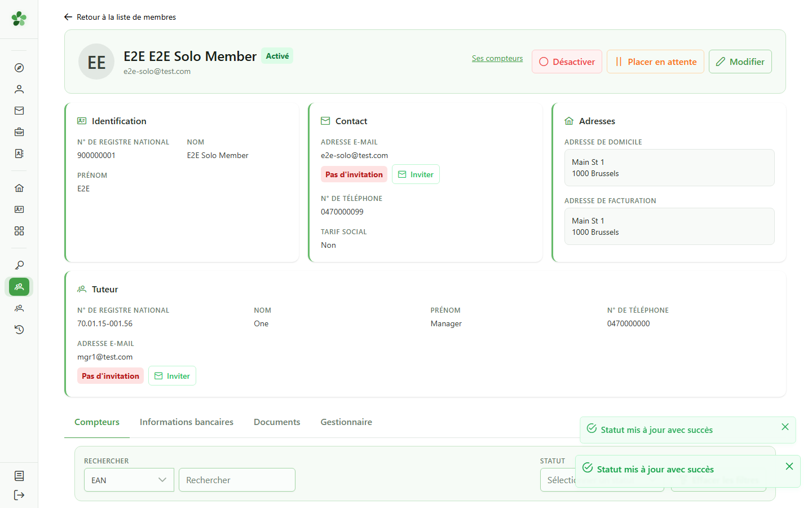Screen dimensions: 812x508
Task: Dismiss the top success notification toast
Action: pos(785,427)
